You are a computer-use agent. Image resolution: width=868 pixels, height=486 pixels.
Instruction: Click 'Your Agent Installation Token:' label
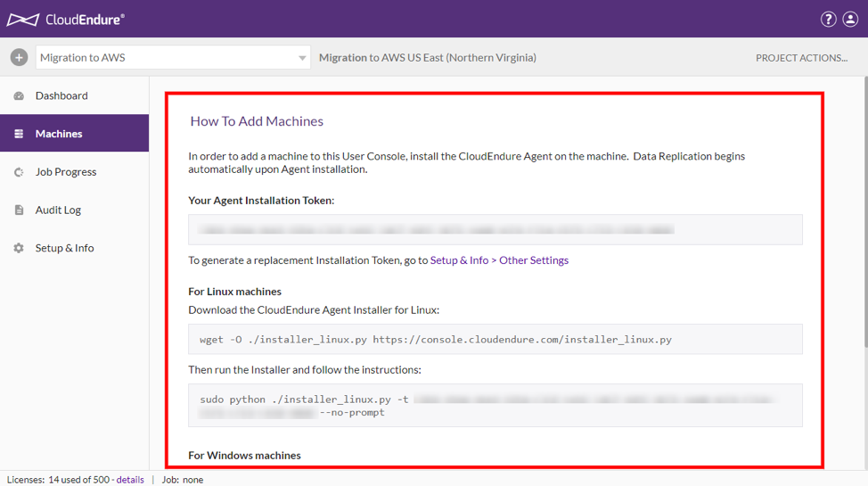point(261,201)
